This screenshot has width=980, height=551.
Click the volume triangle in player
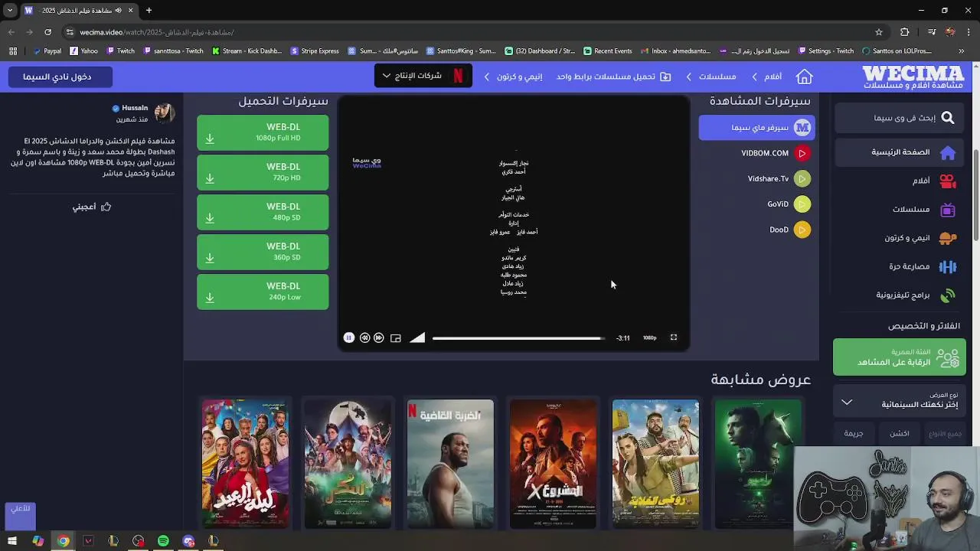click(x=417, y=337)
